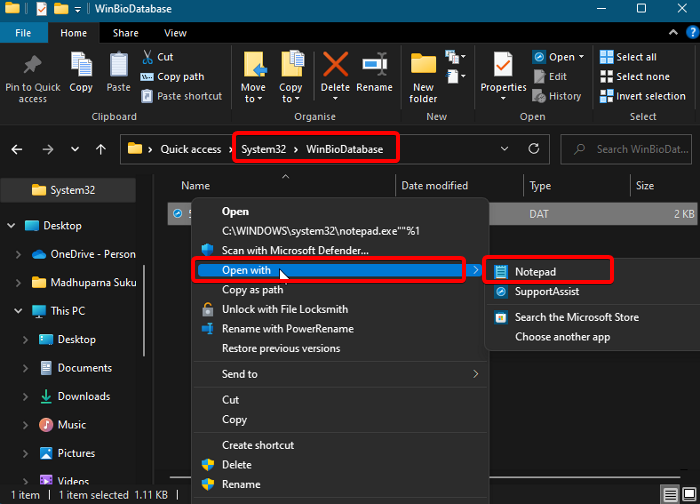
Task: Click the red Delete icon in ribbon
Action: pos(335,68)
